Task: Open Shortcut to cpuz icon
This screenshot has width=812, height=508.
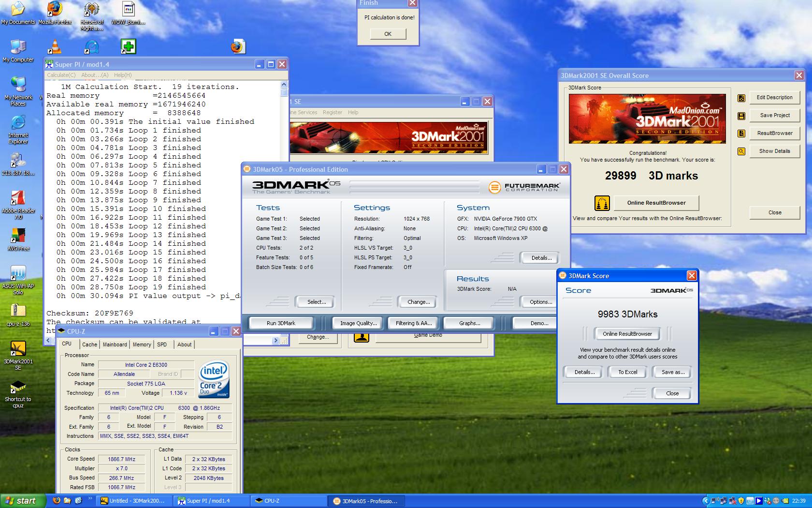Action: pos(18,393)
